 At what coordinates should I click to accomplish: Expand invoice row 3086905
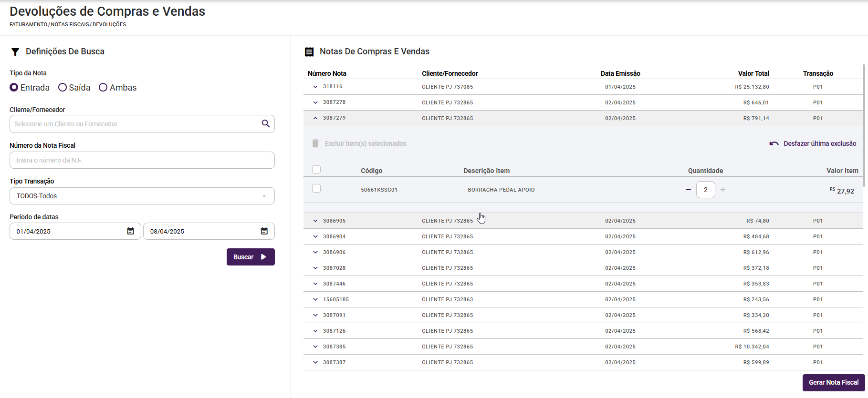pyautogui.click(x=315, y=221)
